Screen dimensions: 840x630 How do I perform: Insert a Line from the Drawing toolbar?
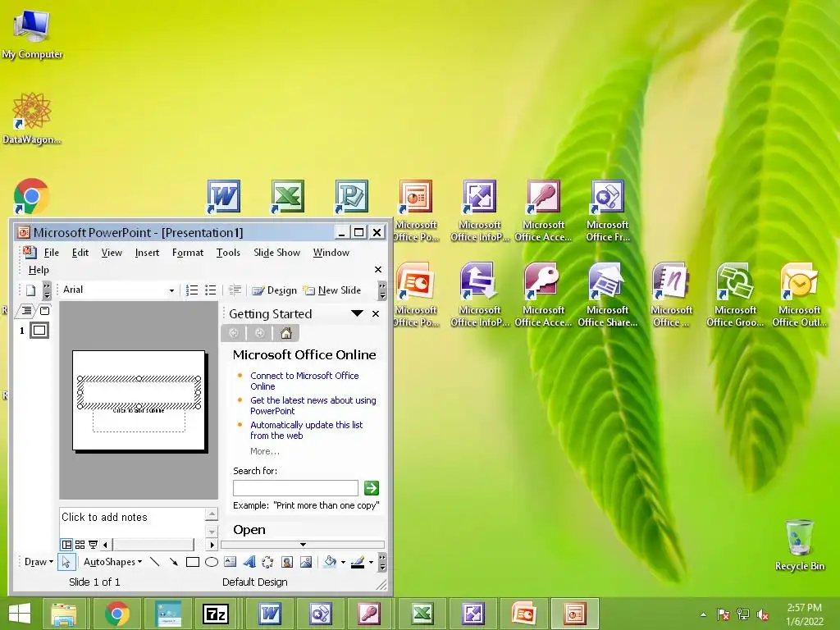tap(154, 561)
